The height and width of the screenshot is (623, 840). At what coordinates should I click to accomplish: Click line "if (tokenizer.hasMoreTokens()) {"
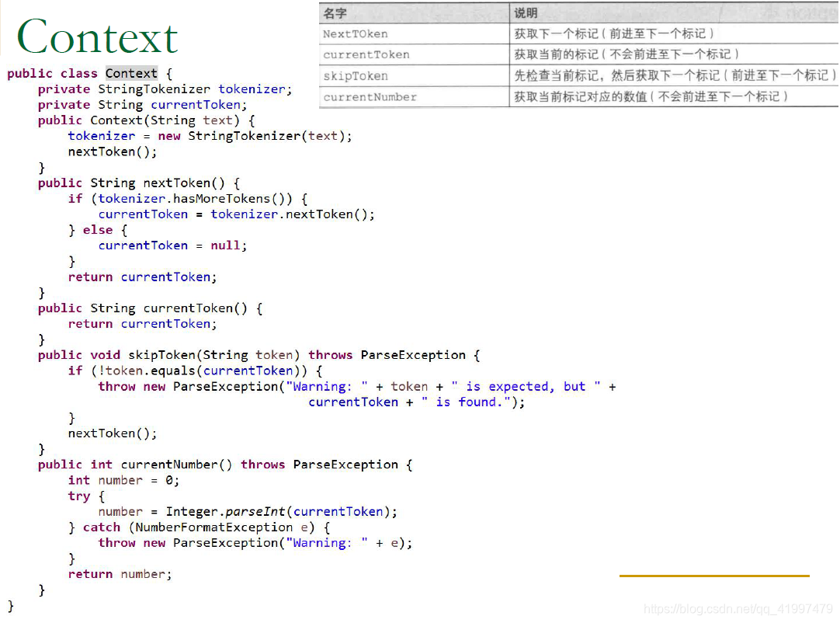pyautogui.click(x=188, y=198)
